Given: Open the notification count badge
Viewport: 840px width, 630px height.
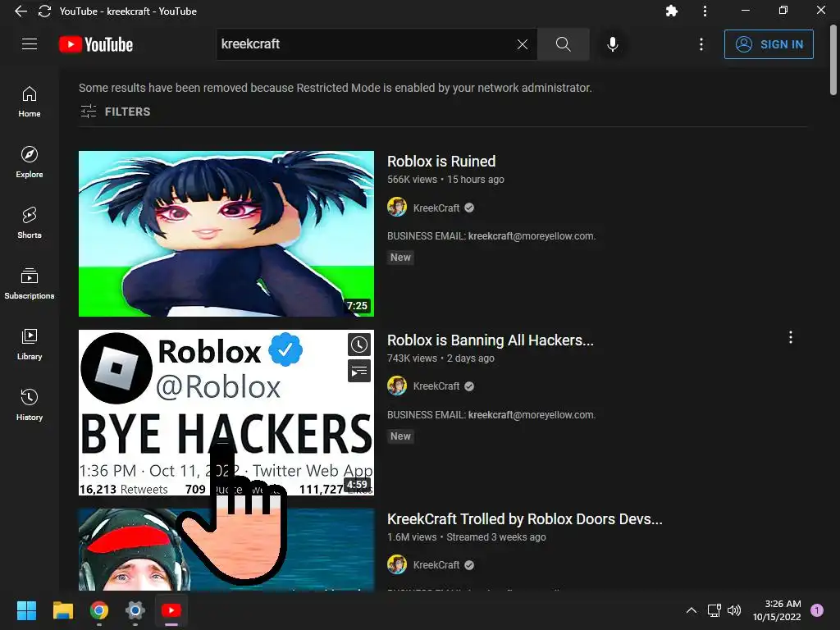Looking at the screenshot, I should (816, 609).
